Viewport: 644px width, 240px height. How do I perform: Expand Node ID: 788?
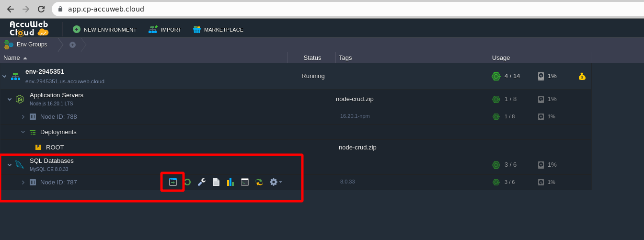[23, 116]
